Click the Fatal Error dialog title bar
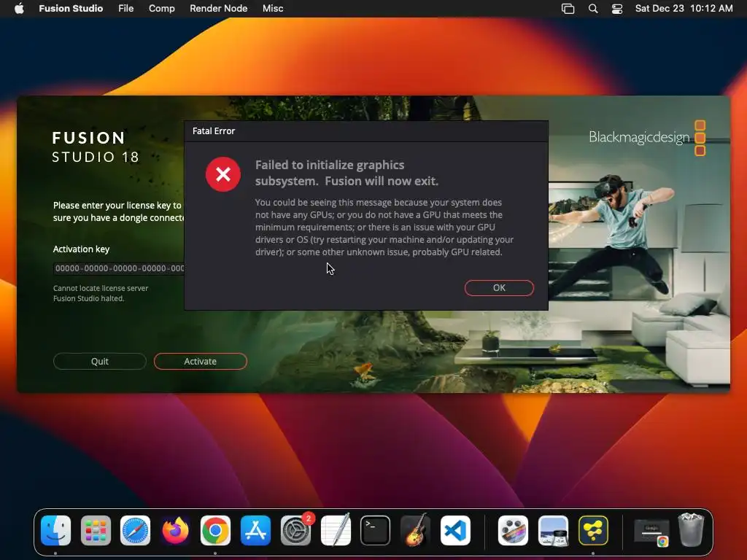This screenshot has height=560, width=747. point(366,131)
